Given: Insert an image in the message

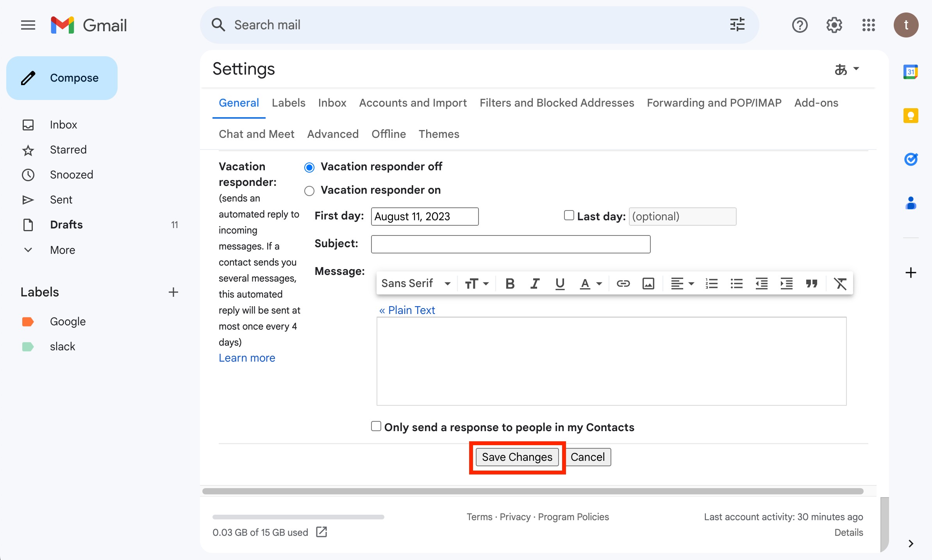Looking at the screenshot, I should click(648, 284).
